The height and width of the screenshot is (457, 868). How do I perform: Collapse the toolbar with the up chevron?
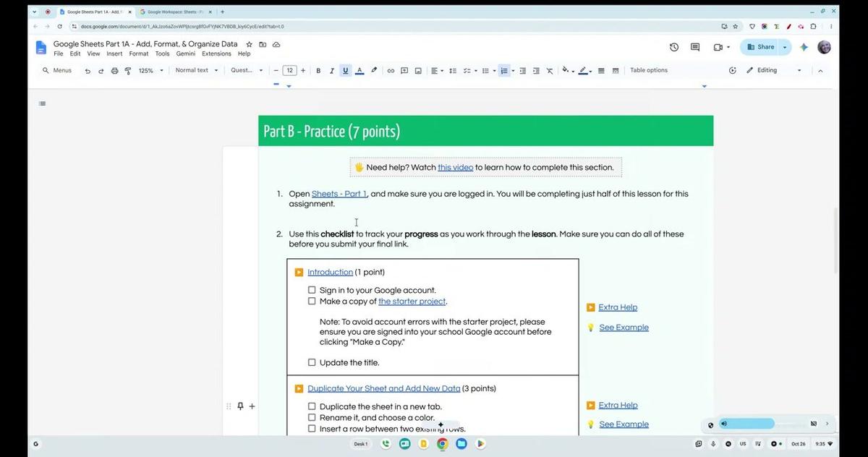pyautogui.click(x=820, y=71)
